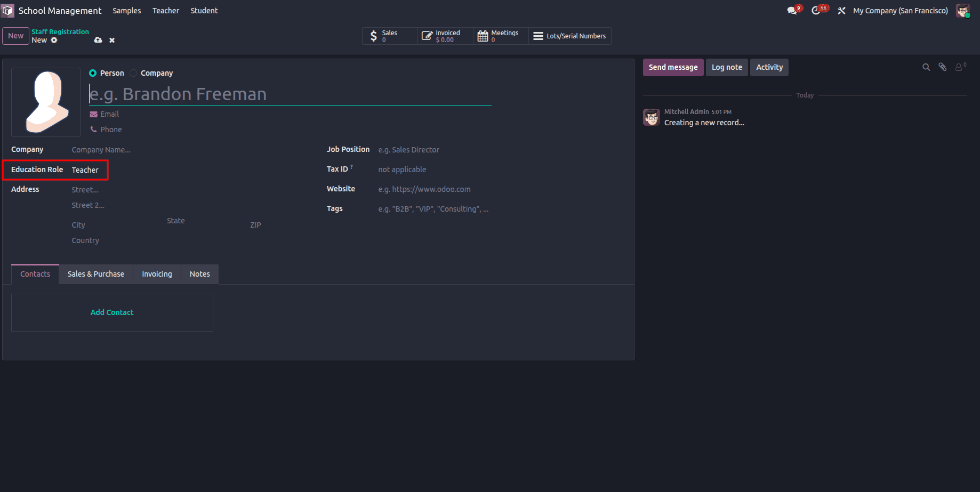This screenshot has height=492, width=980.
Task: Open the conversations message icon
Action: pyautogui.click(x=792, y=11)
